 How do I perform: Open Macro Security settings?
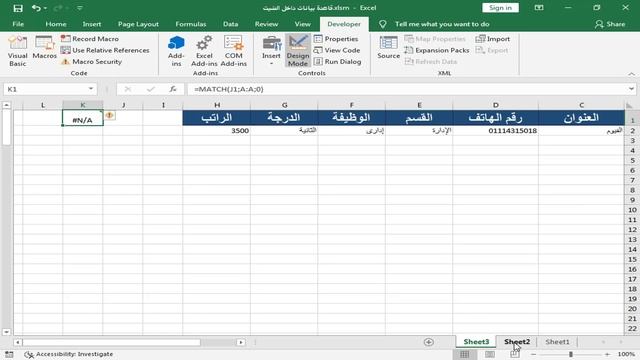coord(91,62)
